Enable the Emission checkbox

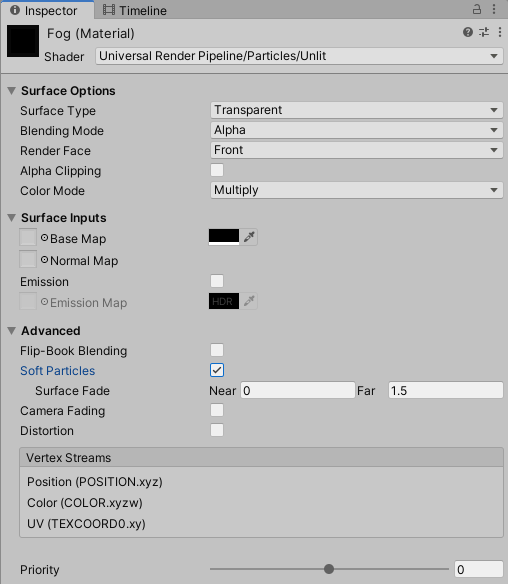[x=217, y=281]
